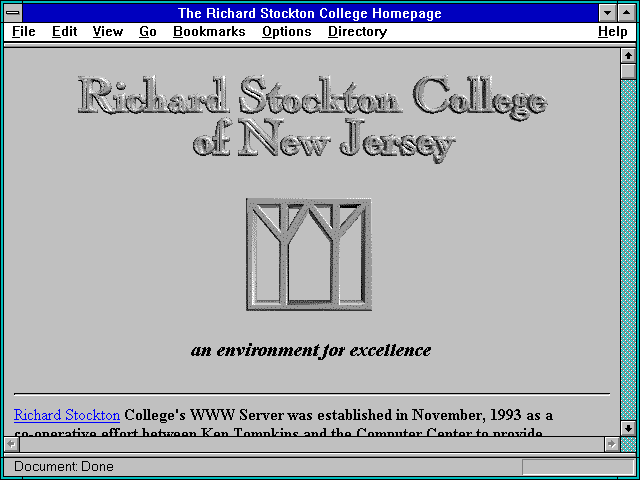Click the Stockton College logo image
This screenshot has height=480, width=640.
click(309, 254)
